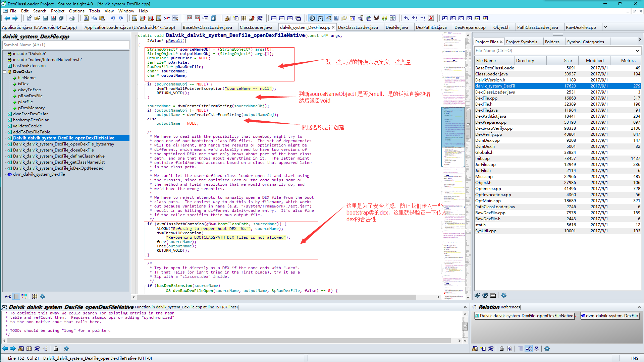Collapse the DexOrJar tree node
This screenshot has width=644, height=362.
click(x=5, y=72)
